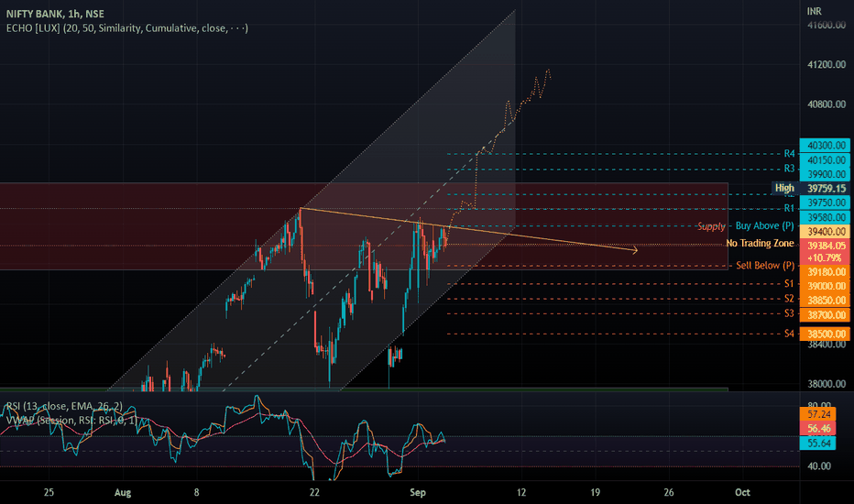The height and width of the screenshot is (504, 854).
Task: Click the 40300.00 R4 price tag
Action: click(825, 146)
